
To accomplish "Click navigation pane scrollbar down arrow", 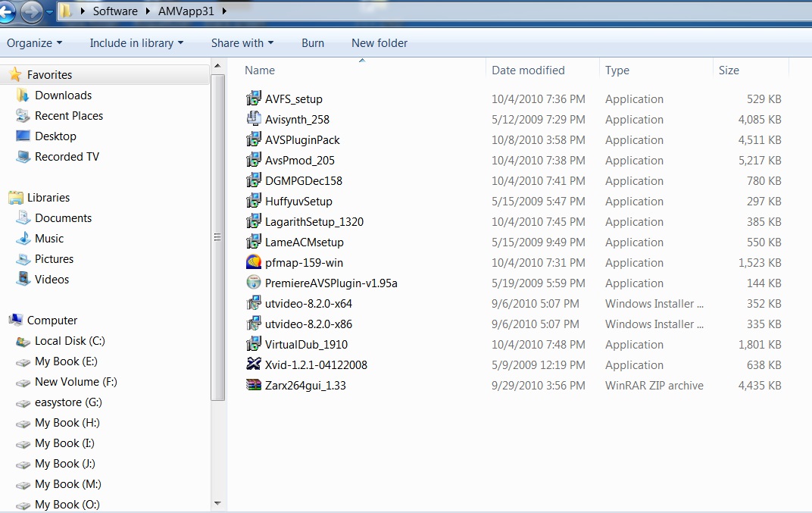I will click(x=217, y=503).
